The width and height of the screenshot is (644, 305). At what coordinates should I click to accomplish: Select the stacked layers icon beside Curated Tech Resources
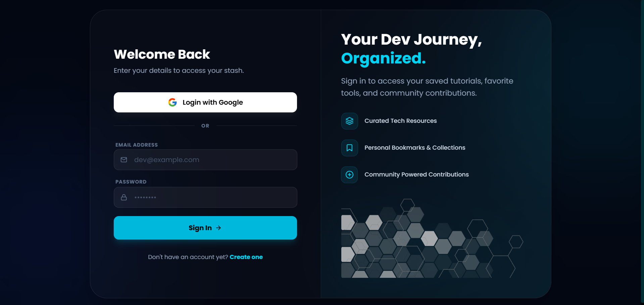point(349,121)
